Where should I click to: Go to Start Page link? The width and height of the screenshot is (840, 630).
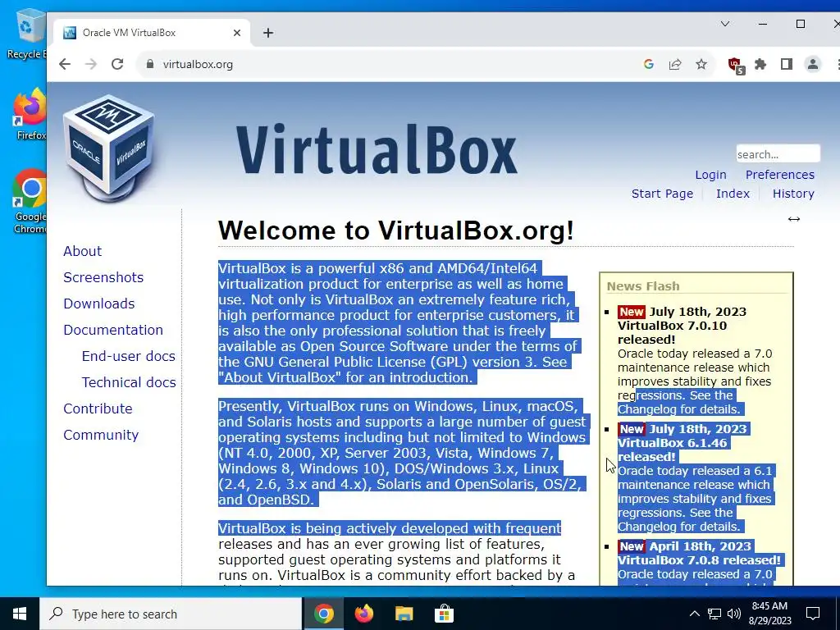662,194
